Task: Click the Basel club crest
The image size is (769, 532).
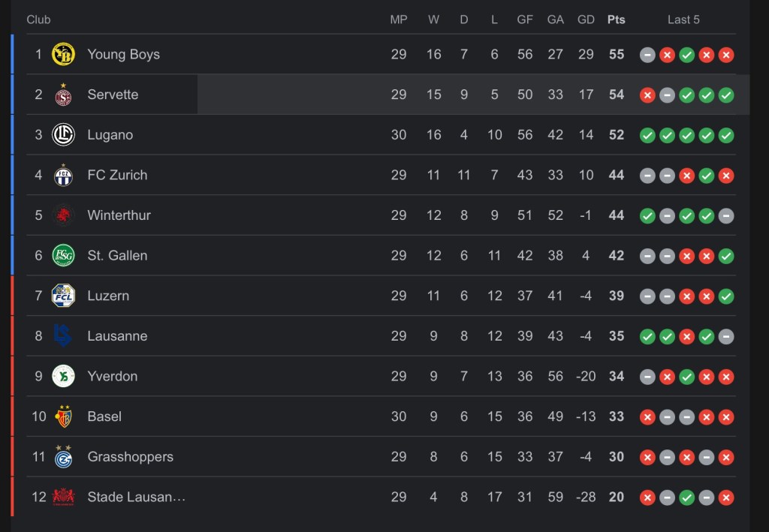Action: pos(63,416)
